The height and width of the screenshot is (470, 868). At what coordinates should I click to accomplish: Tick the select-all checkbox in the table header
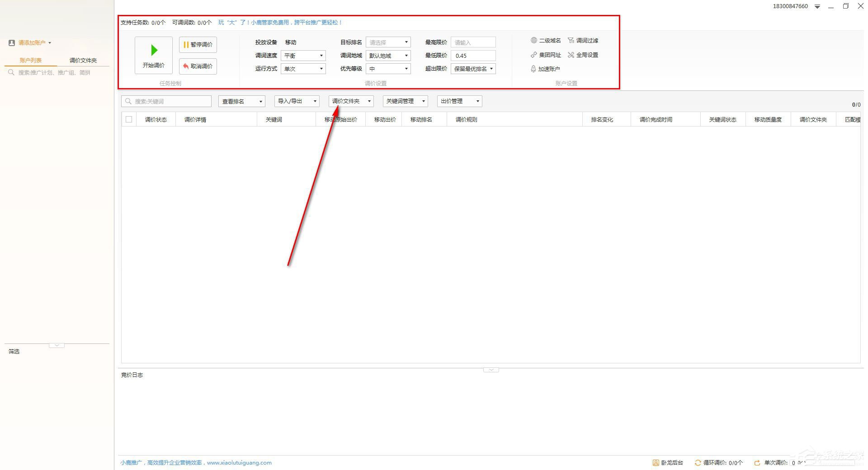click(x=129, y=119)
